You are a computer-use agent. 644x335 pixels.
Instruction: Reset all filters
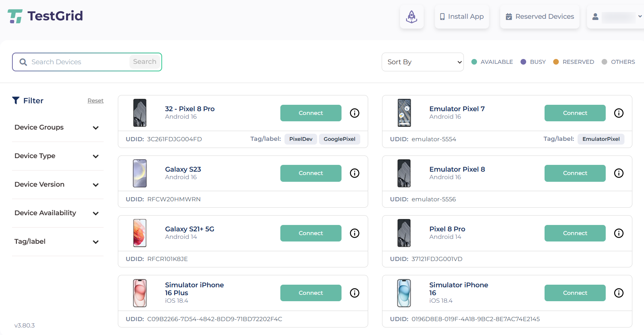(95, 101)
